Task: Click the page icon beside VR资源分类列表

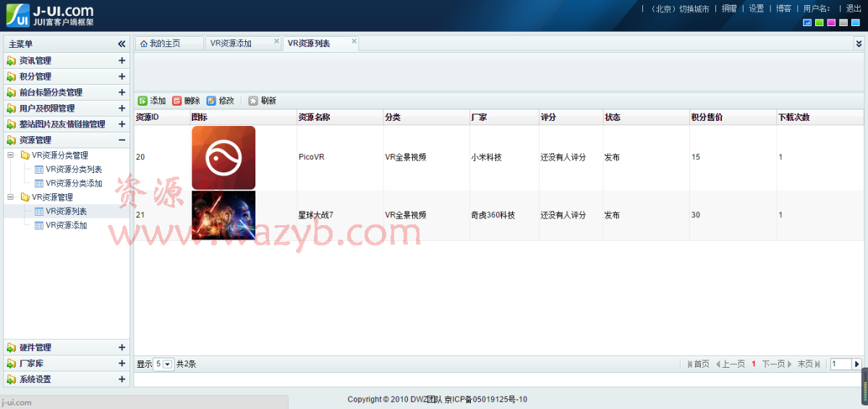Action: [x=39, y=169]
